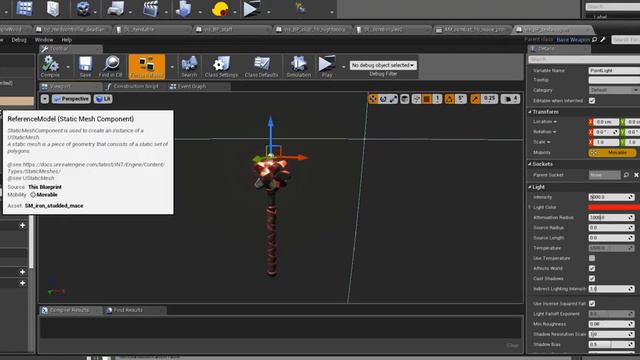Switch to the Event Graph tab
This screenshot has width=640, height=360.
(x=192, y=87)
